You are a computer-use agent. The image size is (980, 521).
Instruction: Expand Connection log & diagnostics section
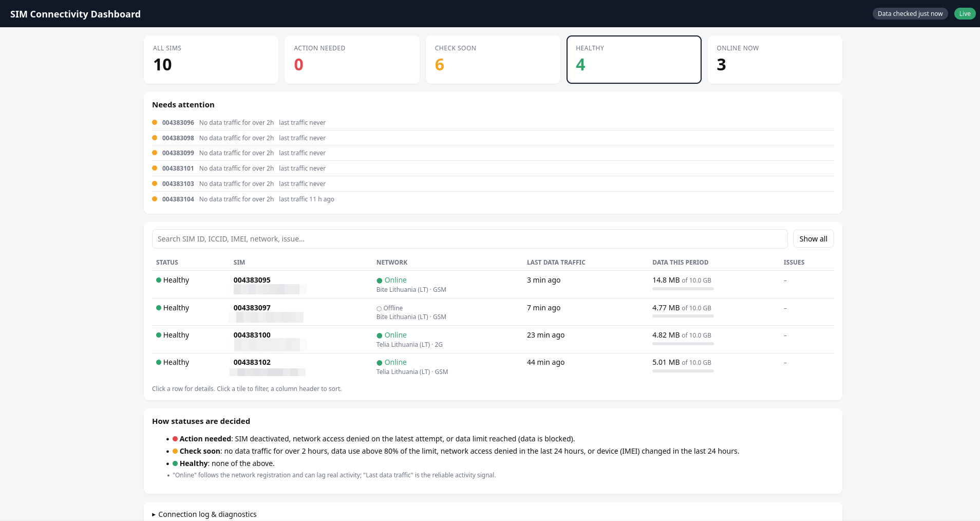click(204, 514)
